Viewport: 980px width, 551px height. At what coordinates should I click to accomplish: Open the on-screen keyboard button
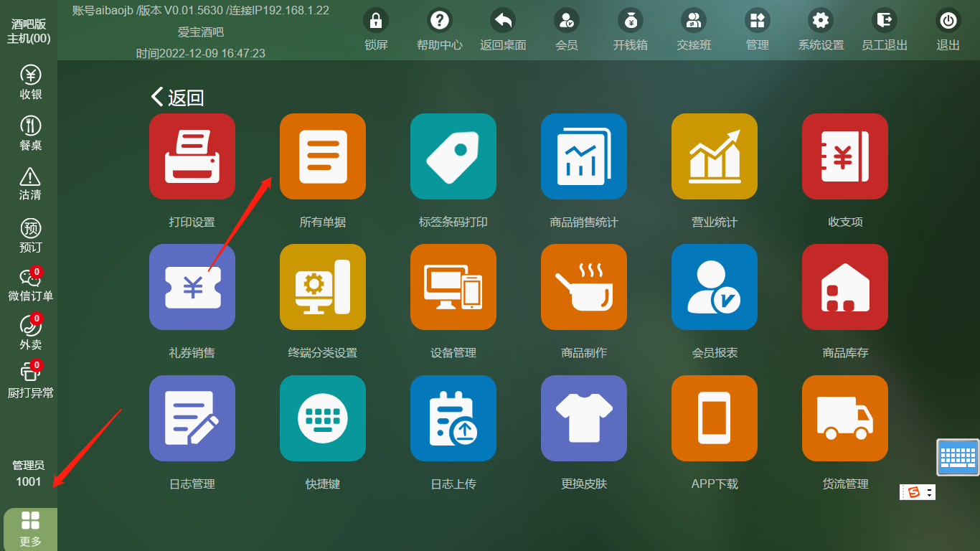click(x=958, y=457)
